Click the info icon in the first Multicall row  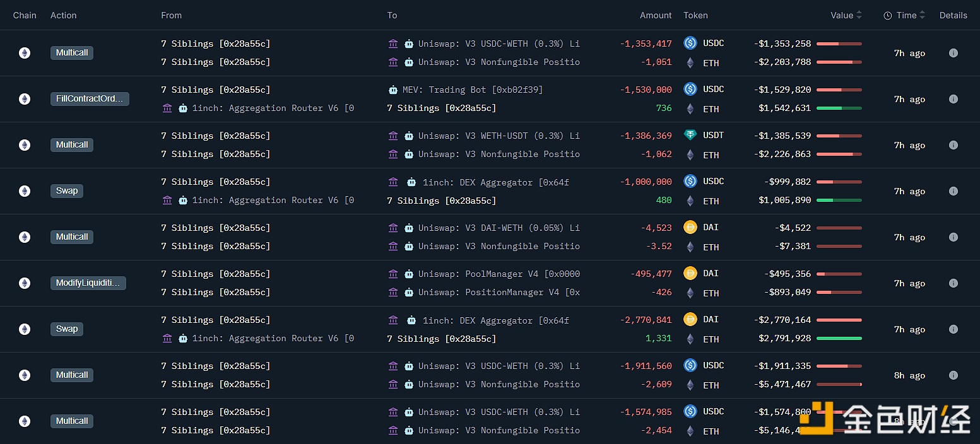click(953, 53)
